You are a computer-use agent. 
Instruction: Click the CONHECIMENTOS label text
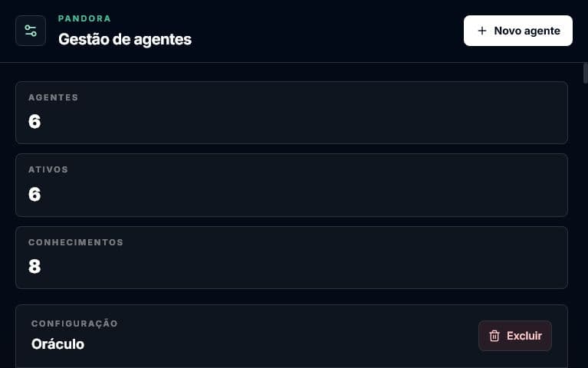[76, 242]
